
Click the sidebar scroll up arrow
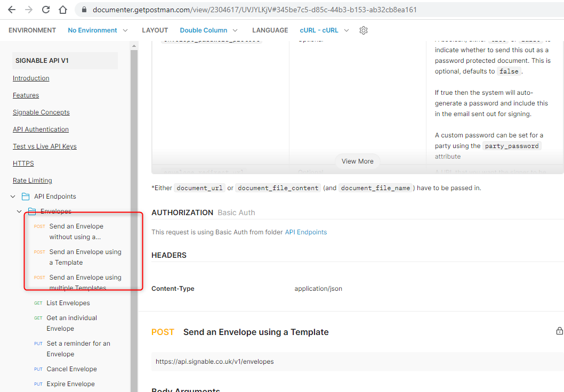pos(134,46)
